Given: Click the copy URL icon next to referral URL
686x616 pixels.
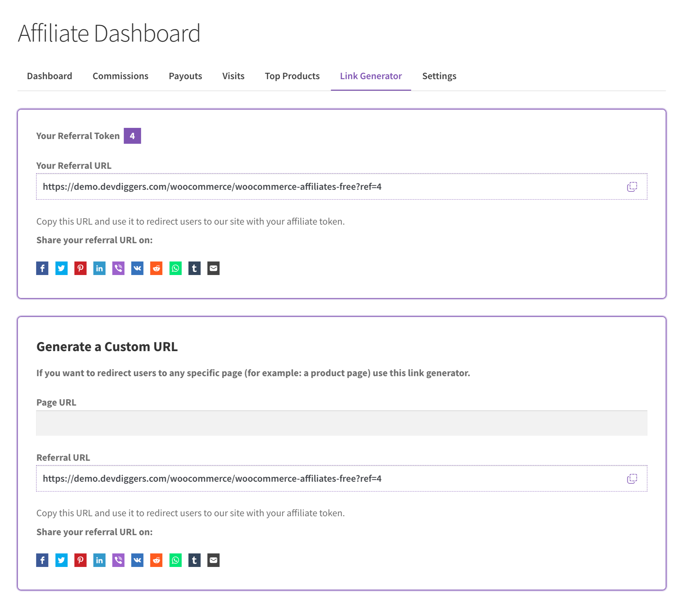Looking at the screenshot, I should [632, 186].
